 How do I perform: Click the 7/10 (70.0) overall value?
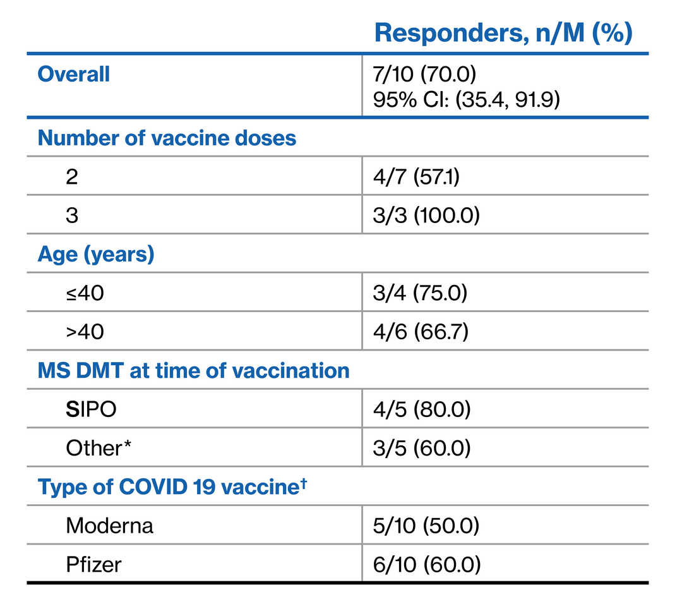click(424, 75)
